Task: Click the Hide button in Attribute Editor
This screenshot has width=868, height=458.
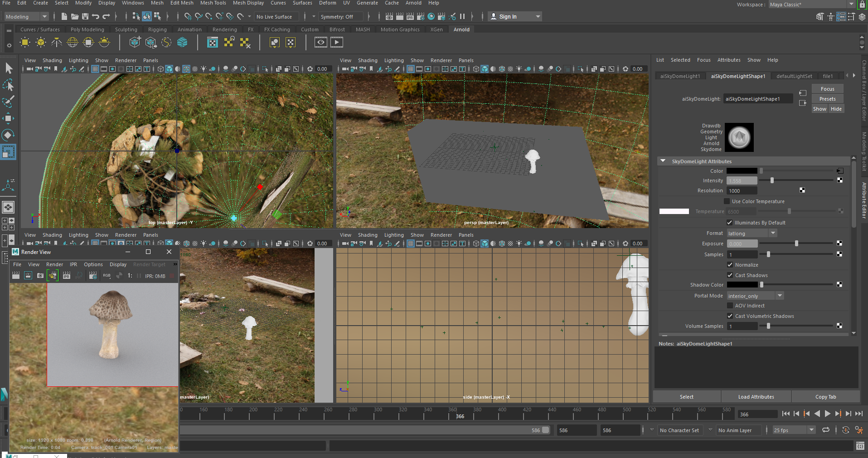Action: (x=836, y=109)
